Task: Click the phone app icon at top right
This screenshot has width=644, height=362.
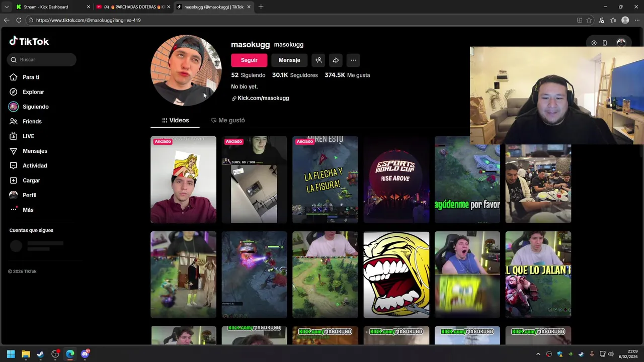Action: (605, 43)
